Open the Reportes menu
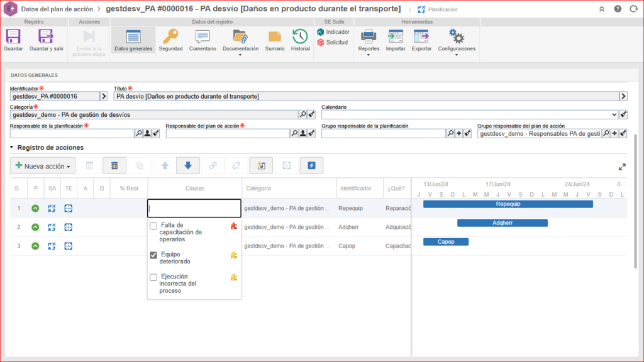This screenshot has height=362, width=644. tap(369, 40)
